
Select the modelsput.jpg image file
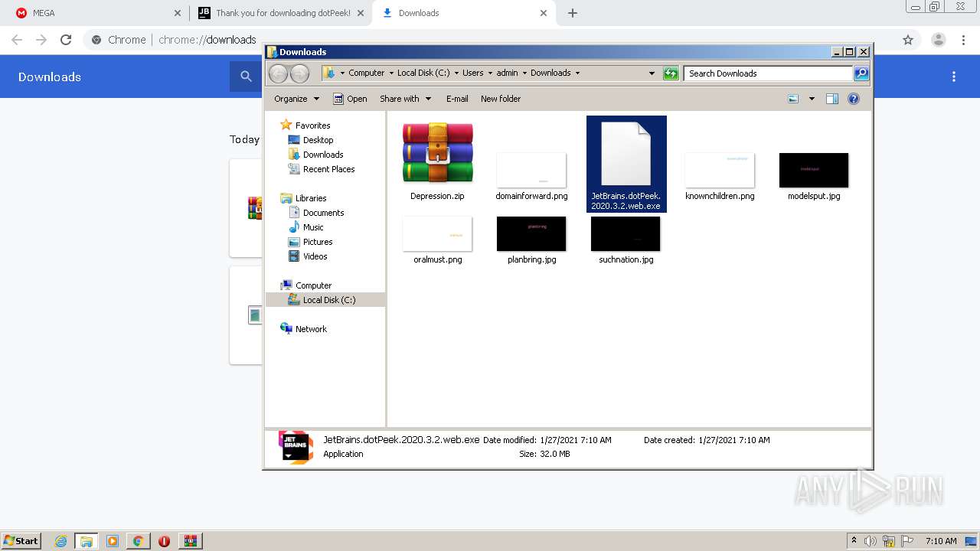tap(814, 177)
